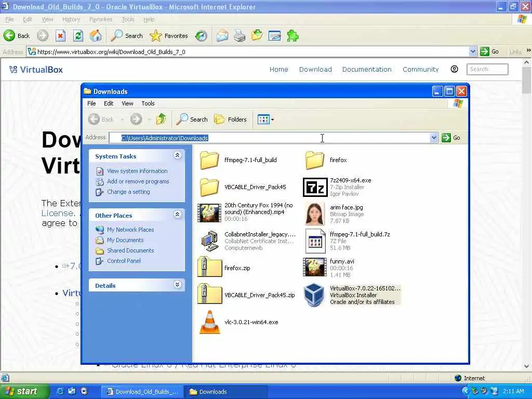Open Shared Documents link
This screenshot has height=399, width=532.
point(130,250)
